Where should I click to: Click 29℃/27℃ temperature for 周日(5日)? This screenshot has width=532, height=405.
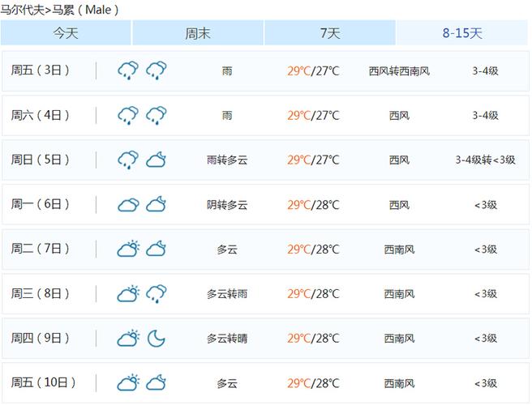tap(313, 160)
